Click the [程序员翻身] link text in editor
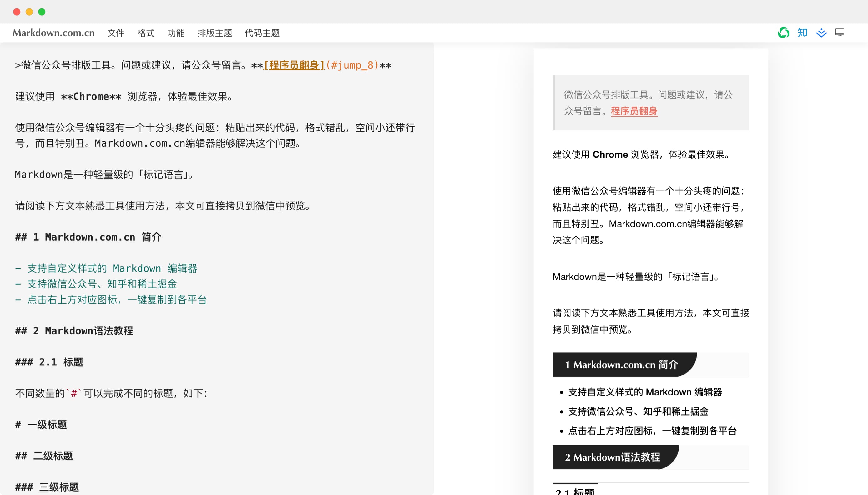The height and width of the screenshot is (495, 868). coord(294,65)
